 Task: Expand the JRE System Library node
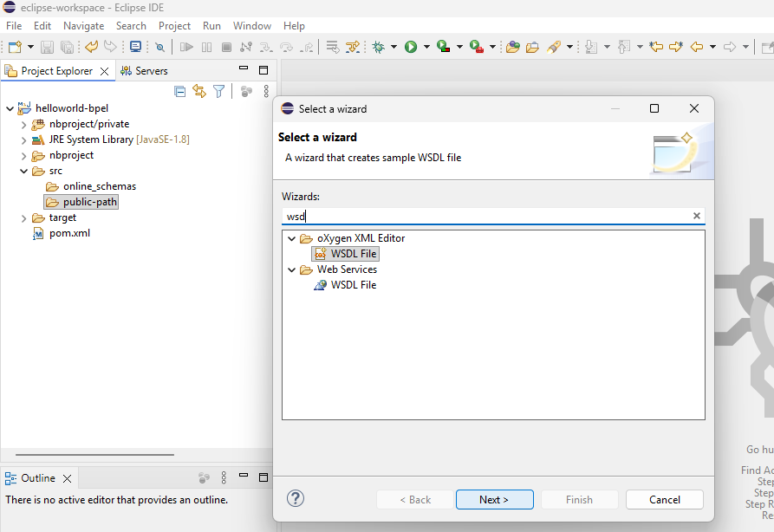tap(23, 140)
